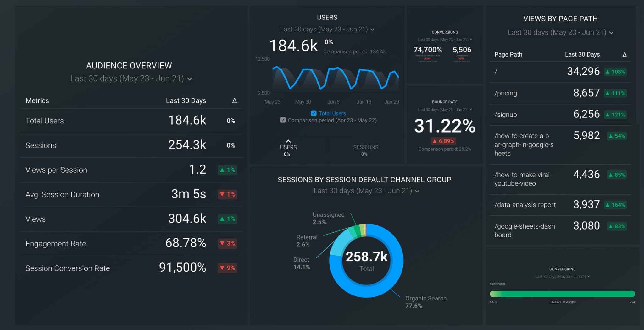This screenshot has height=330, width=644.
Task: Click the /pricing page path row
Action: tap(506, 93)
